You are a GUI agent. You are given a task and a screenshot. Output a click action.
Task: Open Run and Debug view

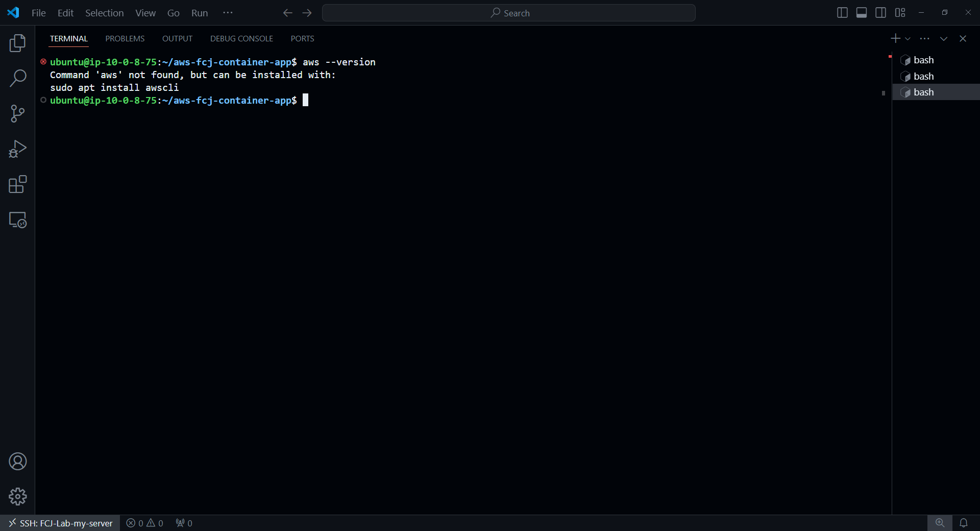17,149
